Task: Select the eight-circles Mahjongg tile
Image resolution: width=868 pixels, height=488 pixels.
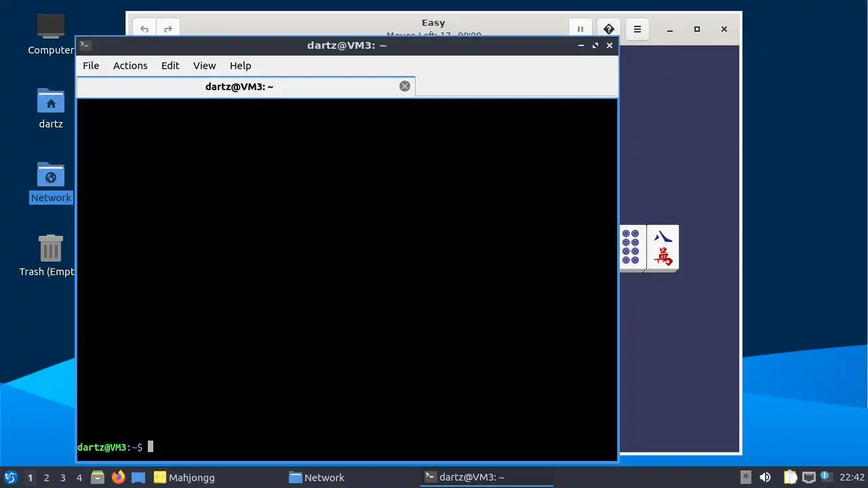Action: pos(632,247)
